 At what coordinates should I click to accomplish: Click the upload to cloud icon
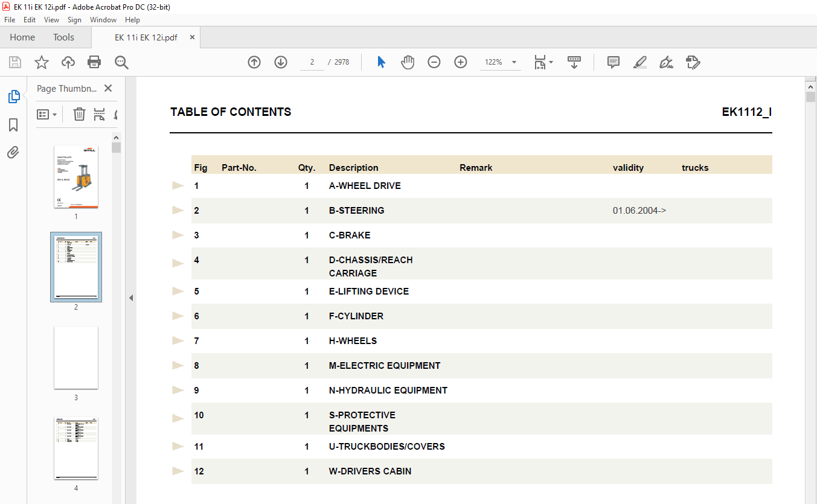pyautogui.click(x=68, y=62)
